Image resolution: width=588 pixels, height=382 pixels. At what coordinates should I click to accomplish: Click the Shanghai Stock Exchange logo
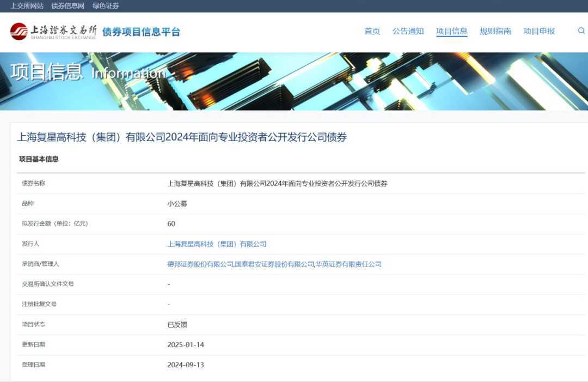coord(53,32)
